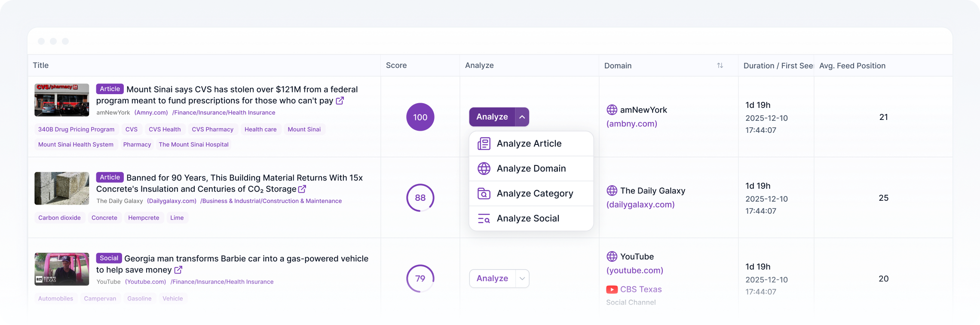The width and height of the screenshot is (980, 325).
Task: Click the globe icon beside YouTube domain
Action: 612,257
